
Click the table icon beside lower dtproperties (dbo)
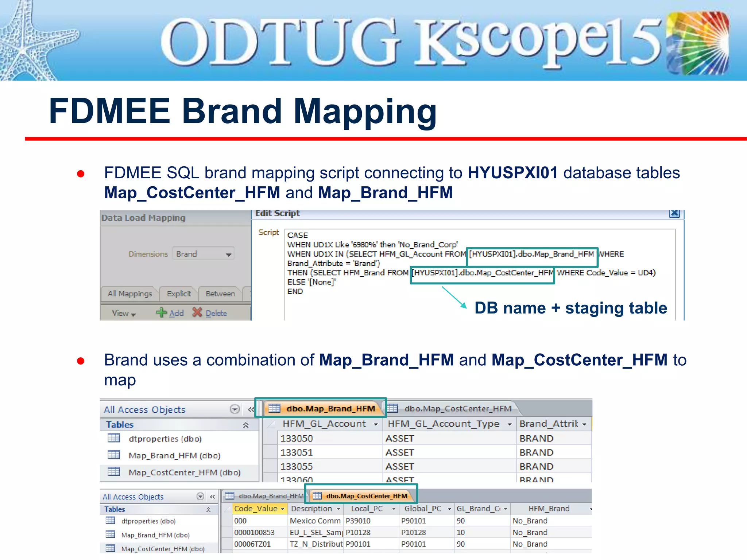point(110,520)
